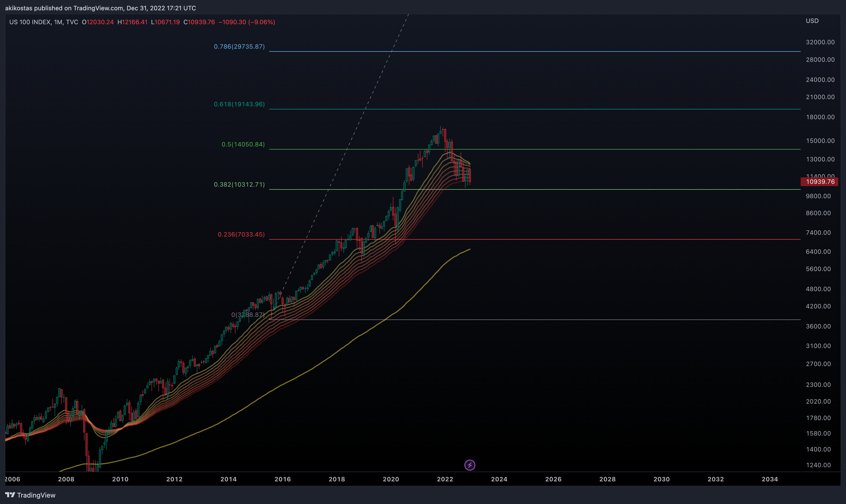
Task: Click the 8600.00 price axis label
Action: click(818, 213)
